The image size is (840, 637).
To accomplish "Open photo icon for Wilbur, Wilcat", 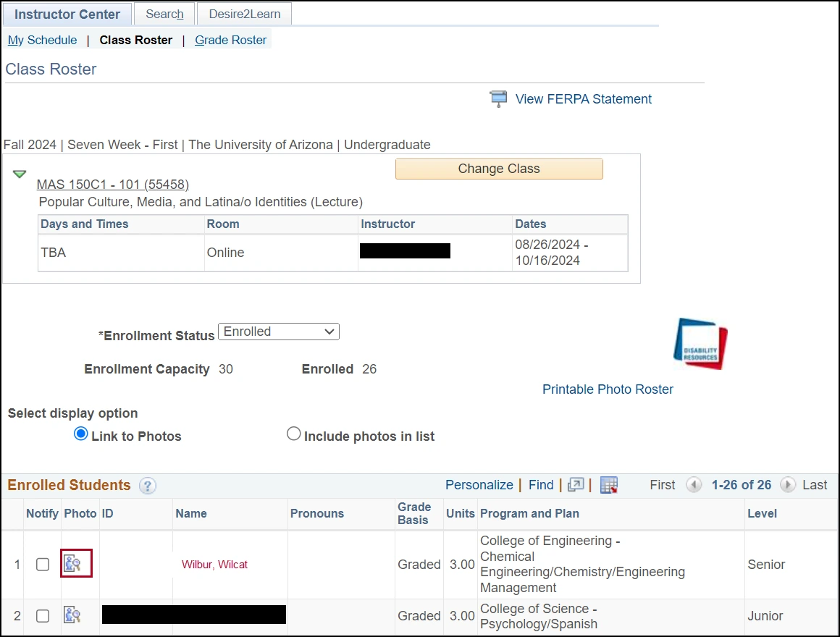I will (x=72, y=564).
